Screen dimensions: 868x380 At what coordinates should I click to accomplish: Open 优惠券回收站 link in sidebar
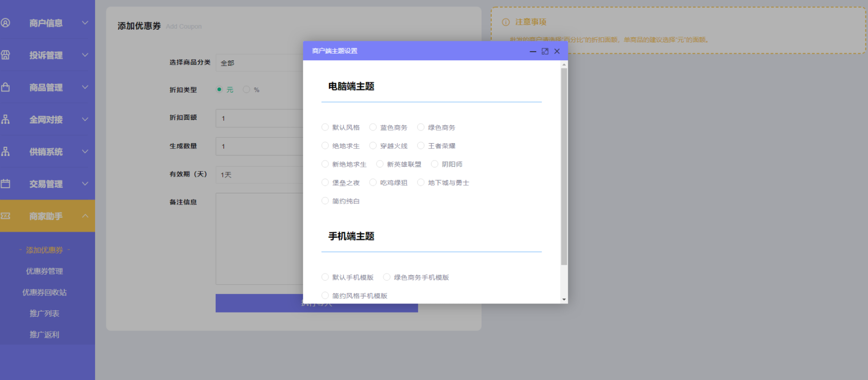point(44,293)
